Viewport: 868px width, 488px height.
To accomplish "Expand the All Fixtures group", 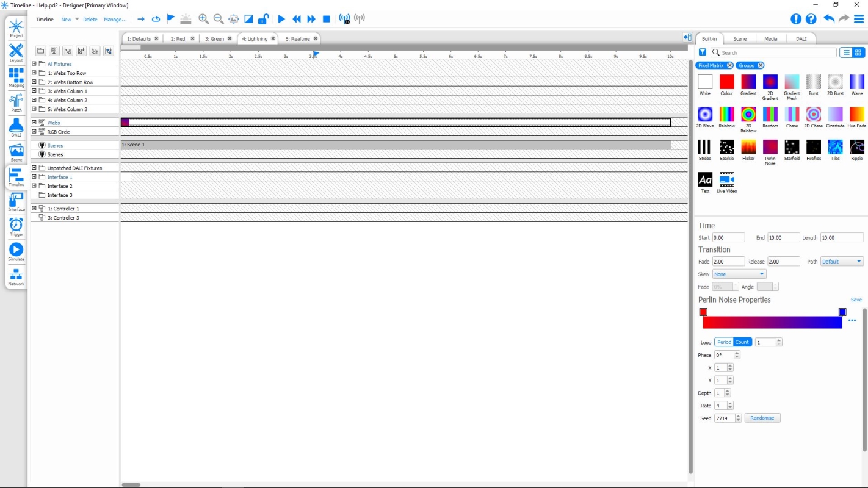I will point(34,64).
